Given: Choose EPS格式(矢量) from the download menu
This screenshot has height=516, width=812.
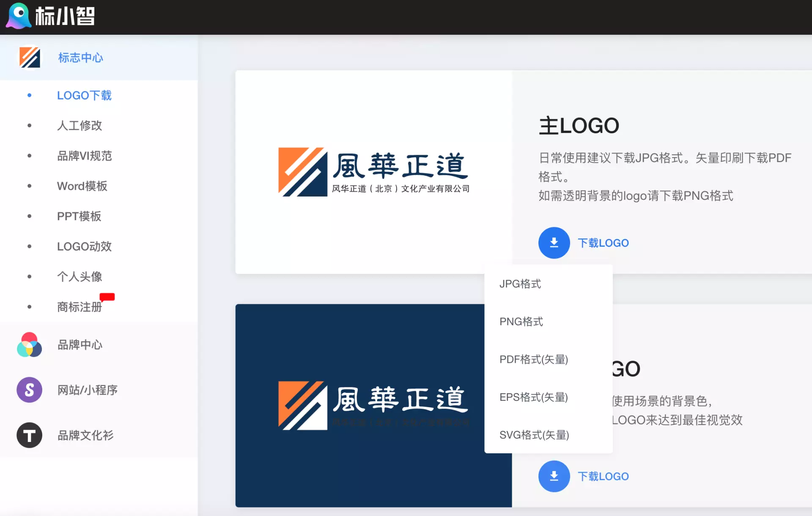Looking at the screenshot, I should (x=549, y=397).
